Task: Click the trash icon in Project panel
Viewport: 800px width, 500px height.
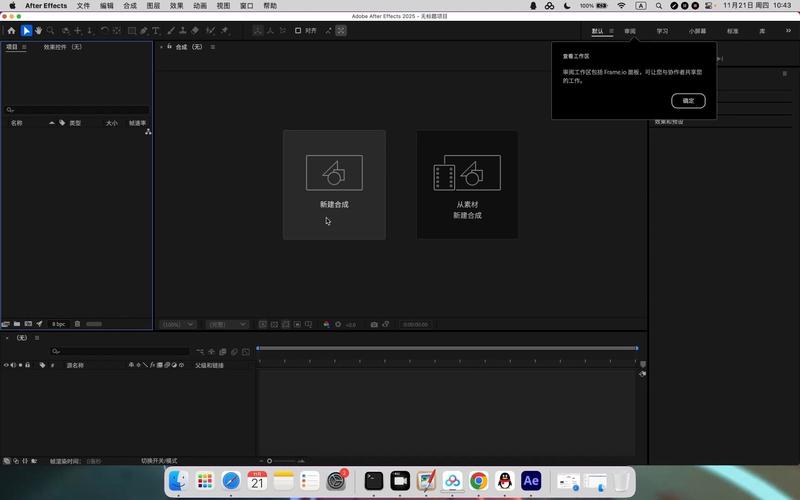Action: pos(77,324)
